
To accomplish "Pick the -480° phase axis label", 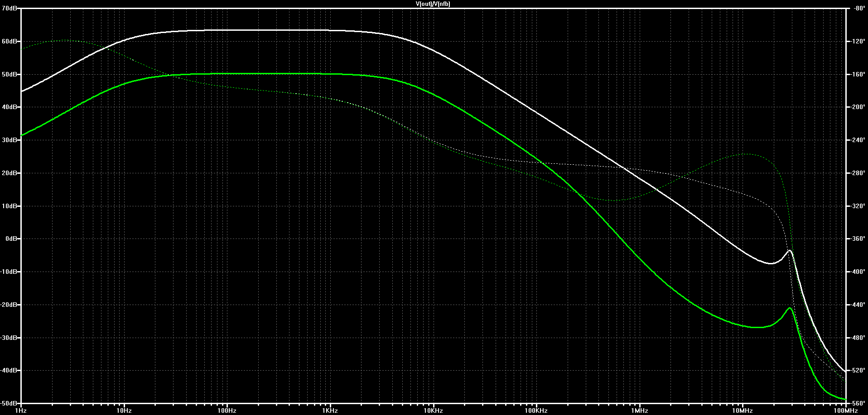I will point(857,338).
